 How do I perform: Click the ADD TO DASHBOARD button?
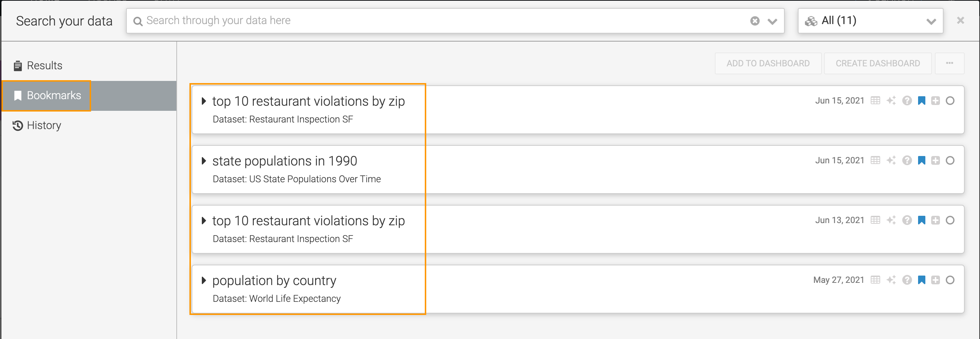pyautogui.click(x=768, y=63)
